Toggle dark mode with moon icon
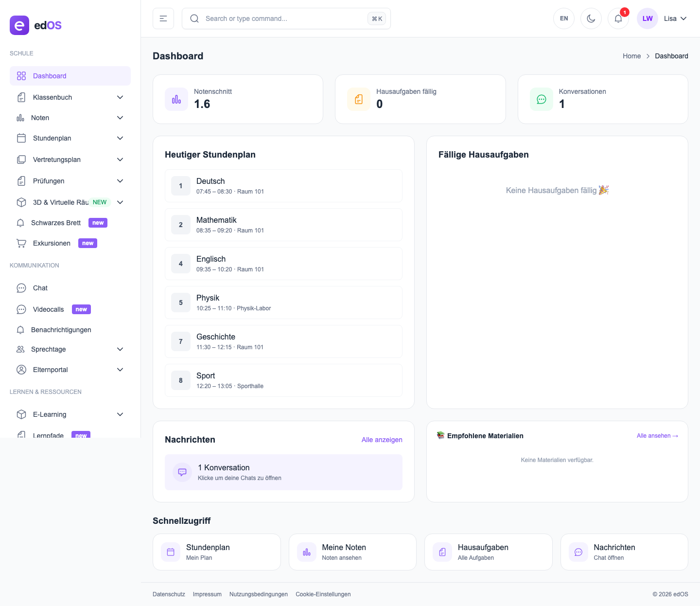 [591, 18]
